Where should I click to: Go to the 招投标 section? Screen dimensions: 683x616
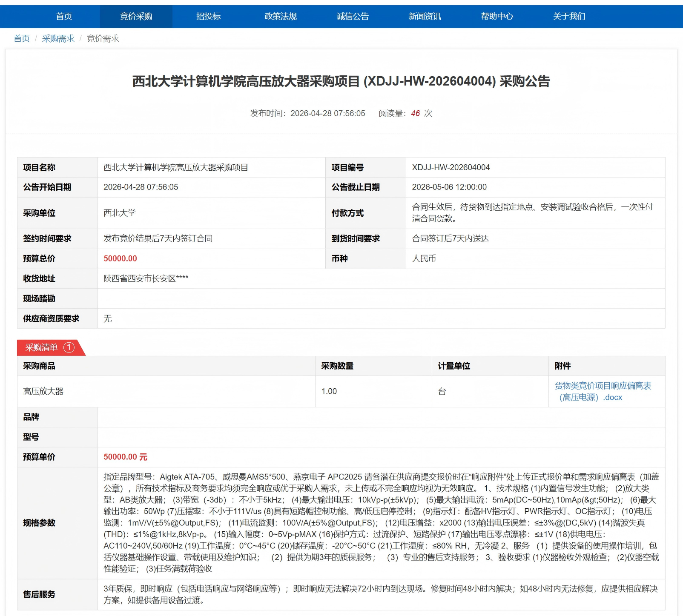(x=208, y=17)
